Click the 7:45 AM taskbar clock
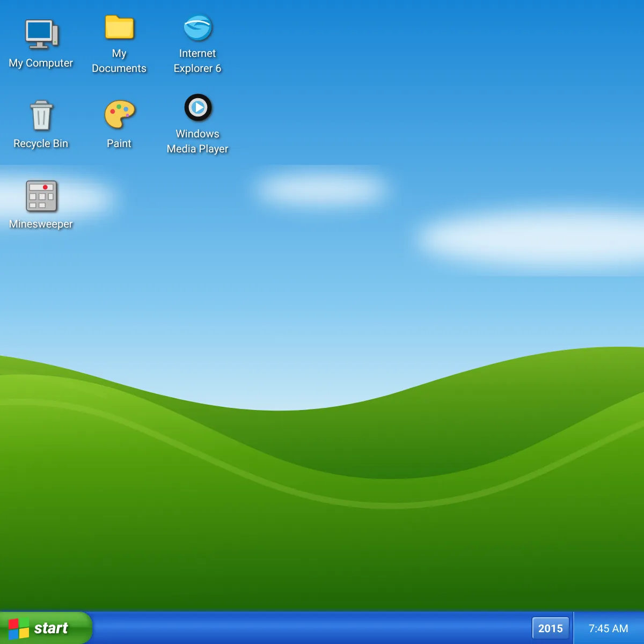This screenshot has height=644, width=644. 609,628
